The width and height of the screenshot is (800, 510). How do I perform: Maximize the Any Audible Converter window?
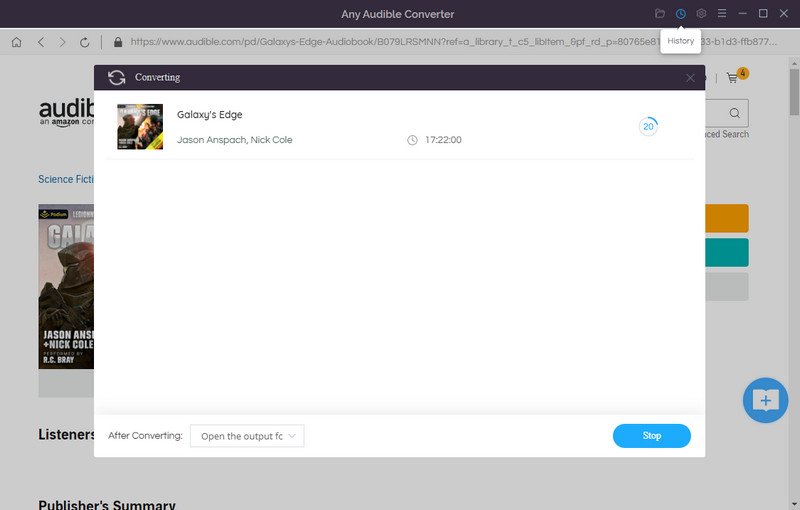(763, 14)
